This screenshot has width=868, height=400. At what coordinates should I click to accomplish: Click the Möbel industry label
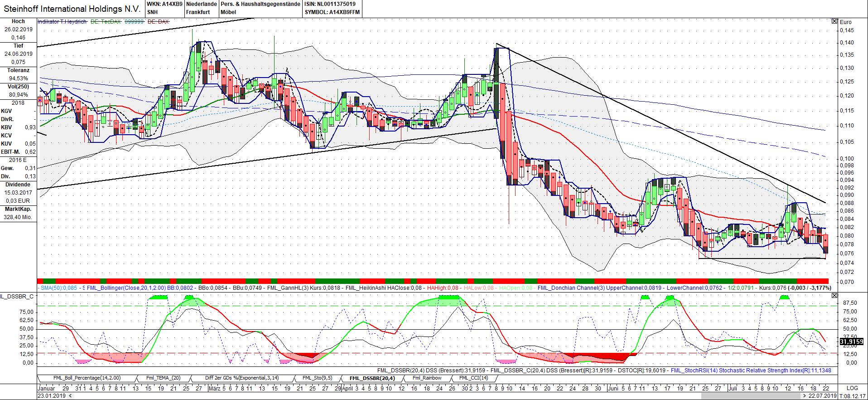point(228,12)
